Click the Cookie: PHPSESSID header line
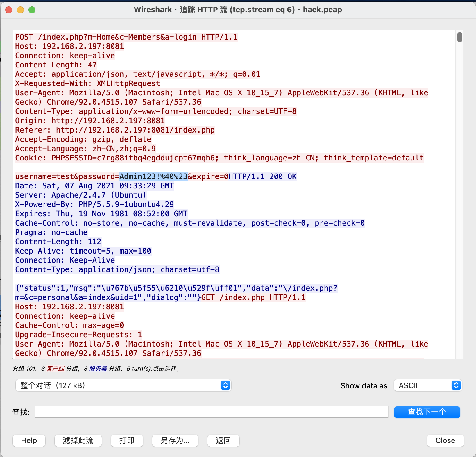The height and width of the screenshot is (457, 476). click(x=219, y=158)
